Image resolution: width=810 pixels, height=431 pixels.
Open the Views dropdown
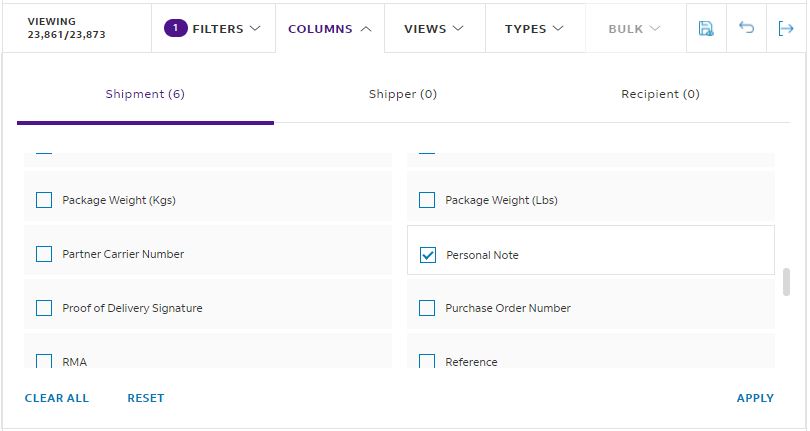[x=434, y=28]
